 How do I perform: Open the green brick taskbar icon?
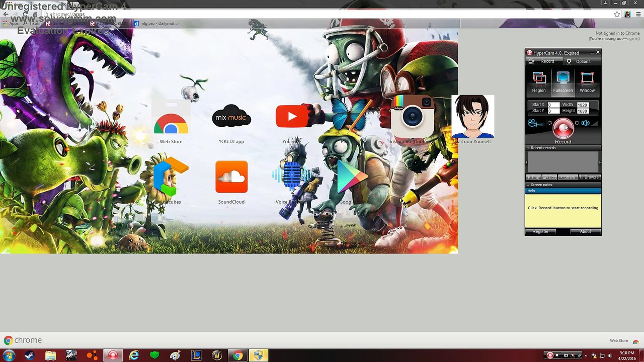[x=154, y=355]
